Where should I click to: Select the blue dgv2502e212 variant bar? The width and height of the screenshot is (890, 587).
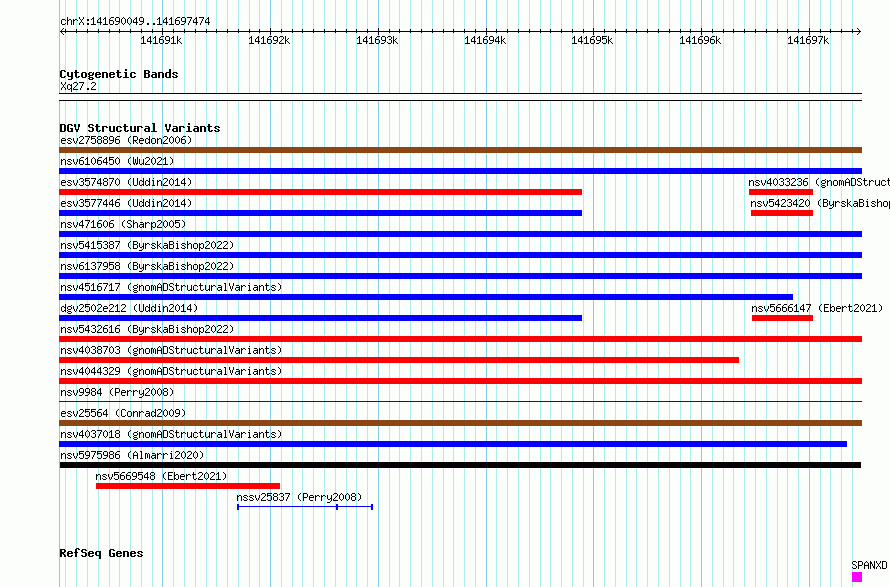click(x=321, y=318)
